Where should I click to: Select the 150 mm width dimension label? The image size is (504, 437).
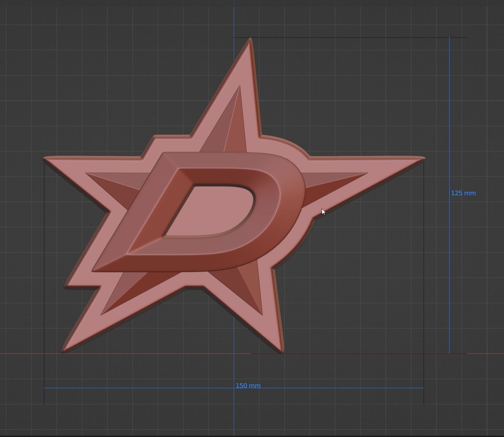[248, 385]
